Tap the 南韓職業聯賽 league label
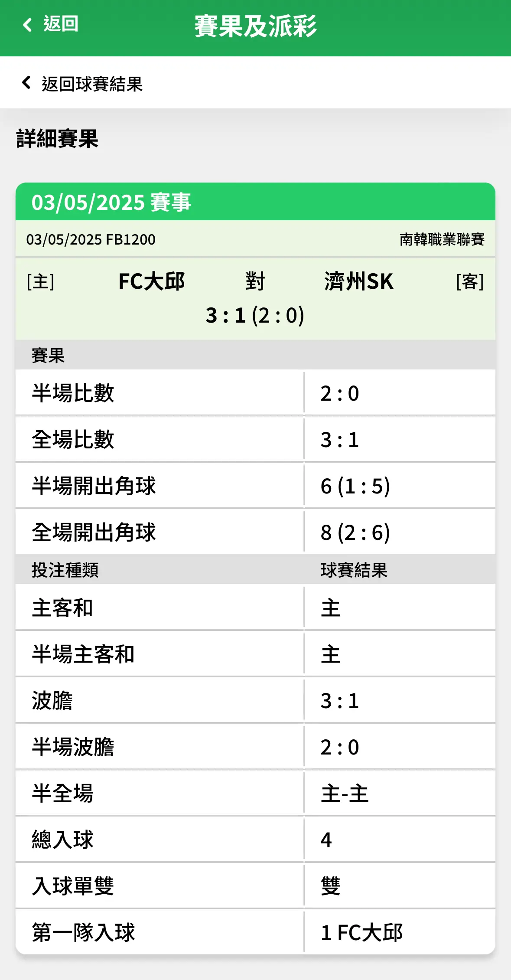The width and height of the screenshot is (511, 980). click(x=442, y=239)
